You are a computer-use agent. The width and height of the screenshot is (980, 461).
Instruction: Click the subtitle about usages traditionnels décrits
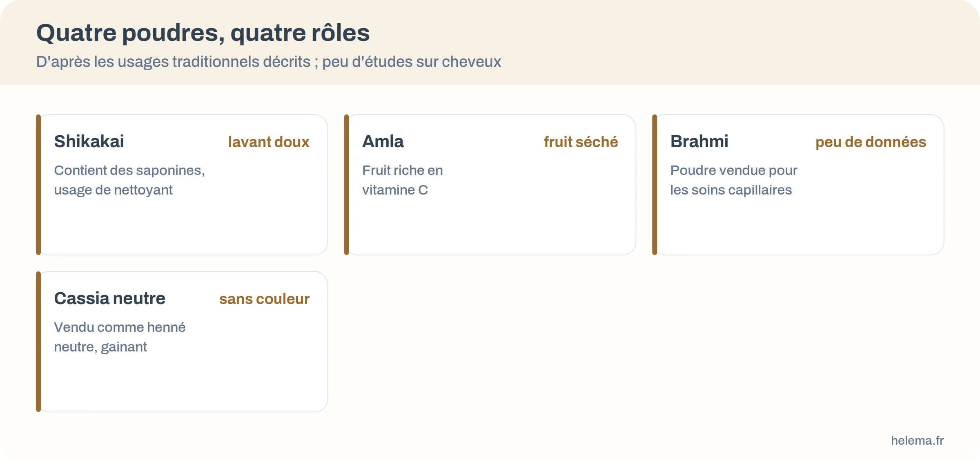[269, 62]
